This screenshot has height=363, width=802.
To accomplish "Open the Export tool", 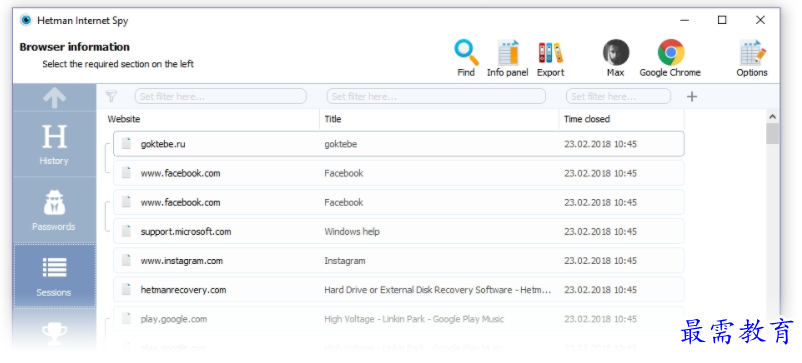I will click(x=550, y=58).
